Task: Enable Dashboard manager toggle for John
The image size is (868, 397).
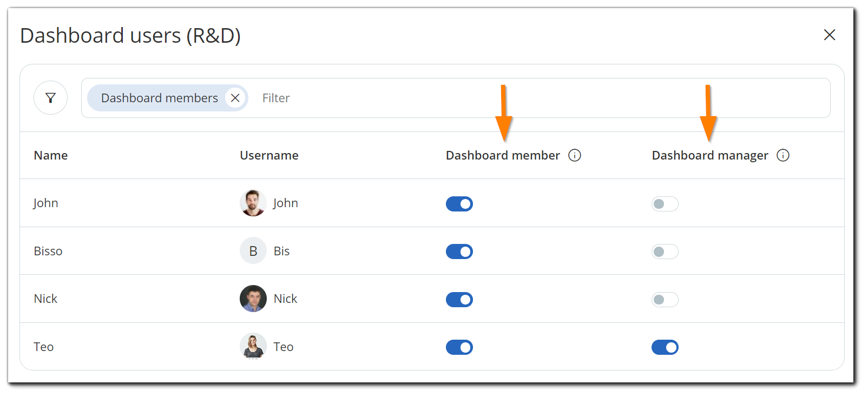Action: (665, 204)
